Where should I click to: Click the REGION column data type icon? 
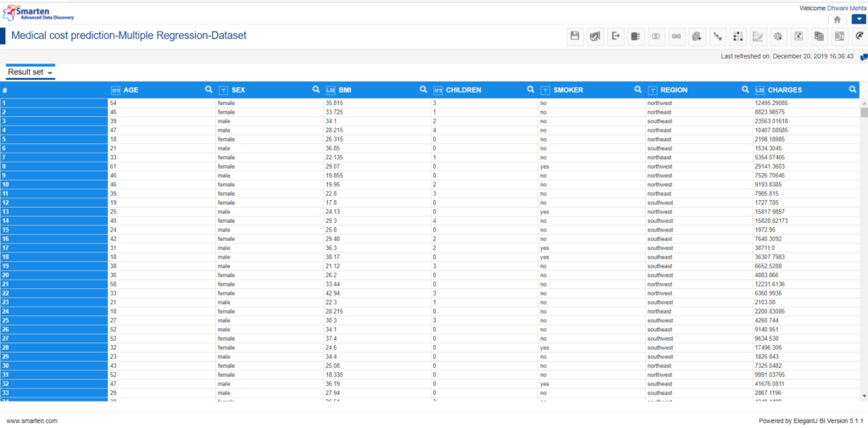(653, 90)
